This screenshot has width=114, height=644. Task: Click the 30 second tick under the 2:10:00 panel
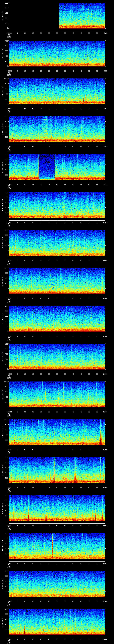[57, 260]
